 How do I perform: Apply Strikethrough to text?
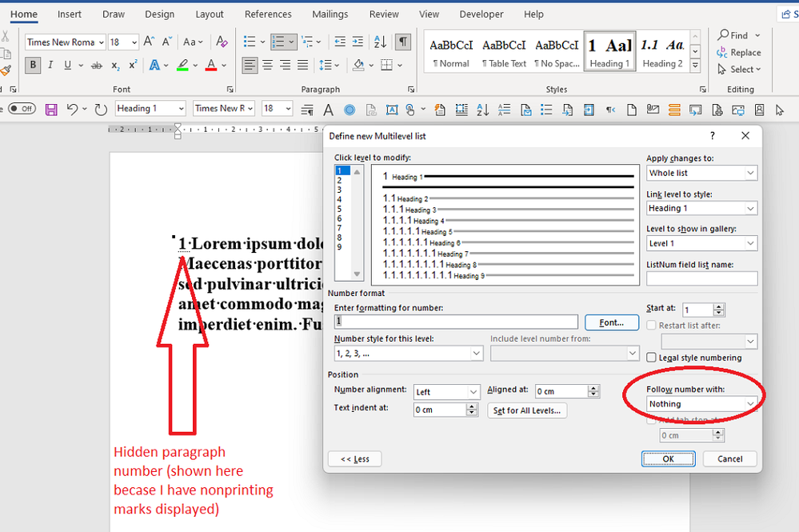tap(96, 66)
